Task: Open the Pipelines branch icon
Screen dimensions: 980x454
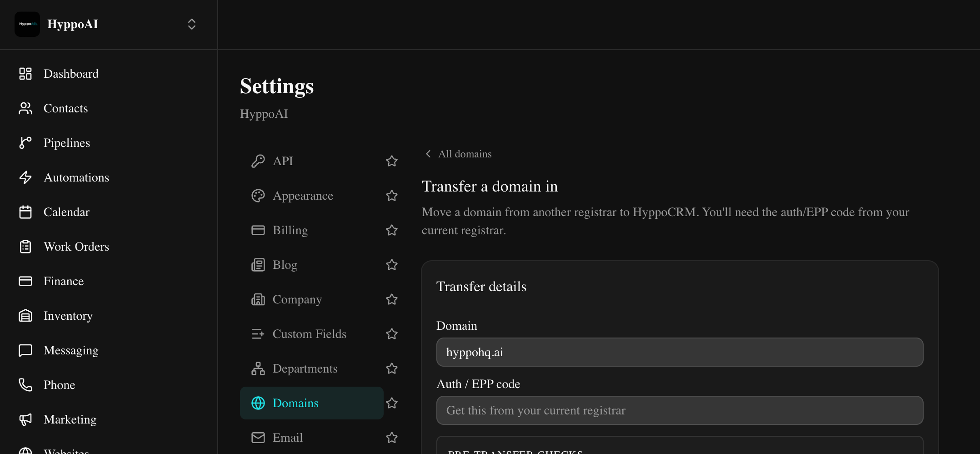Action: pyautogui.click(x=25, y=143)
